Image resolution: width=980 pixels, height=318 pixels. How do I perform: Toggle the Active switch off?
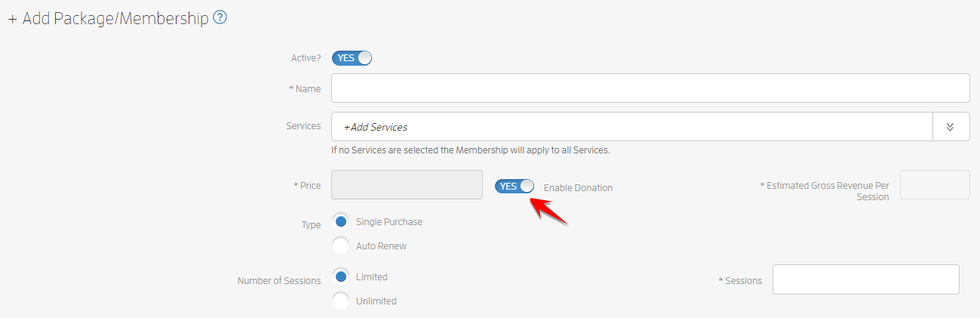pyautogui.click(x=352, y=58)
